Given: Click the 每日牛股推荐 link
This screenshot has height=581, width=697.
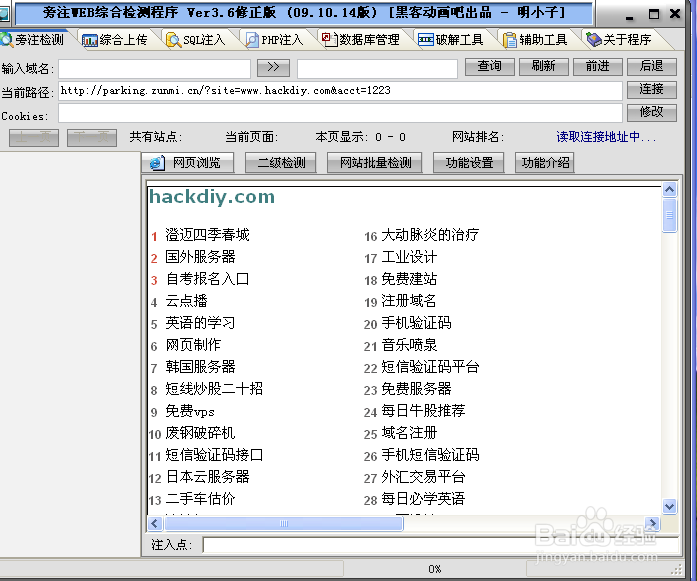Looking at the screenshot, I should pyautogui.click(x=423, y=411).
